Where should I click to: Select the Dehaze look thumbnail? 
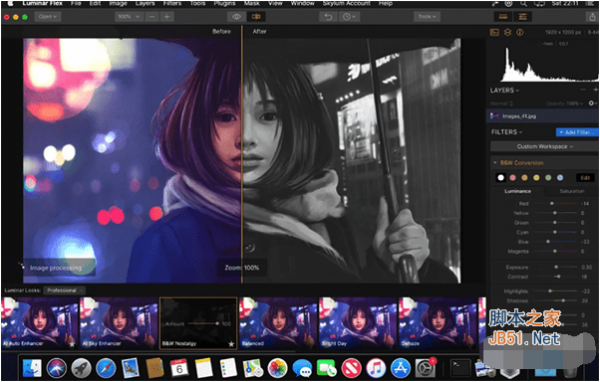(x=437, y=323)
